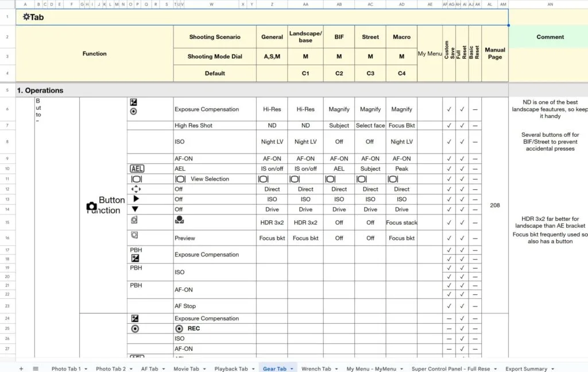588x372 pixels.
Task: Open the My Menu - MyMenu sheet menu arrow
Action: pyautogui.click(x=401, y=369)
